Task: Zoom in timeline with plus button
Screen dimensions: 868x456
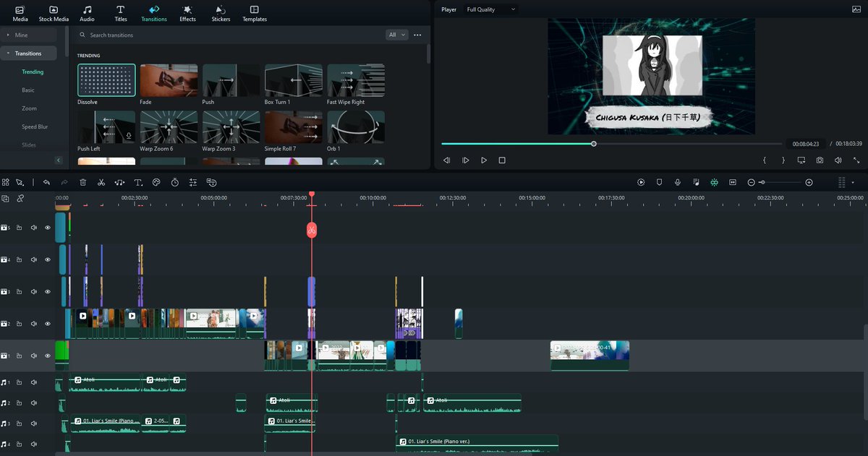Action: click(x=809, y=182)
